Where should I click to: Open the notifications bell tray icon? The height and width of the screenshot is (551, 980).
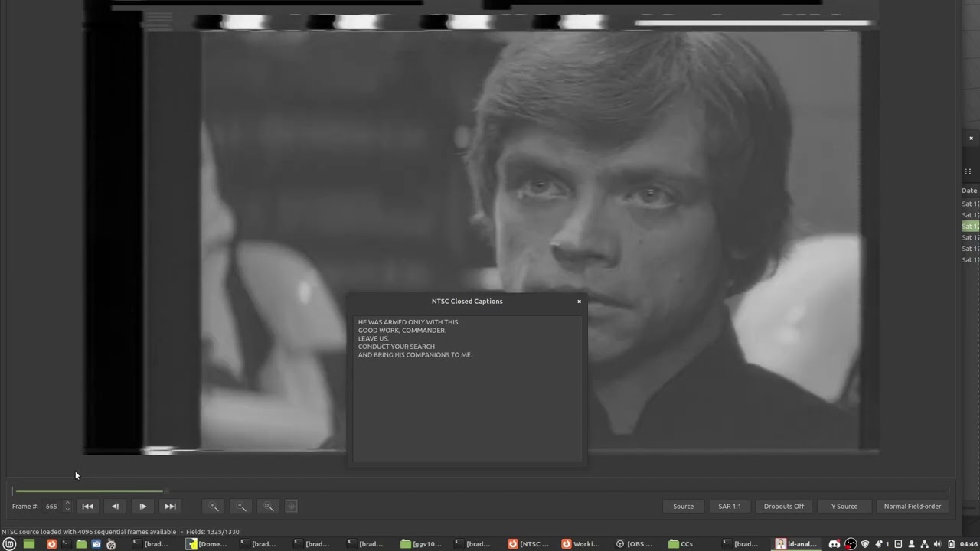(879, 544)
